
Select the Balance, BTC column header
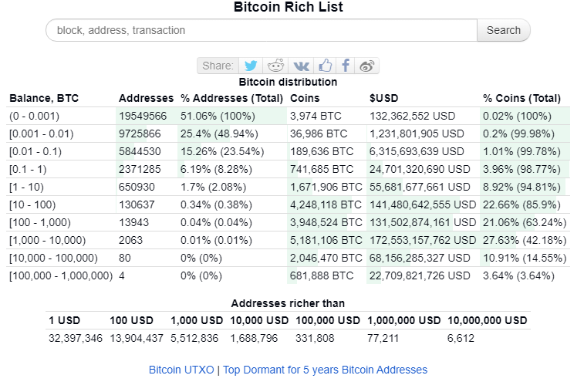[x=44, y=98]
